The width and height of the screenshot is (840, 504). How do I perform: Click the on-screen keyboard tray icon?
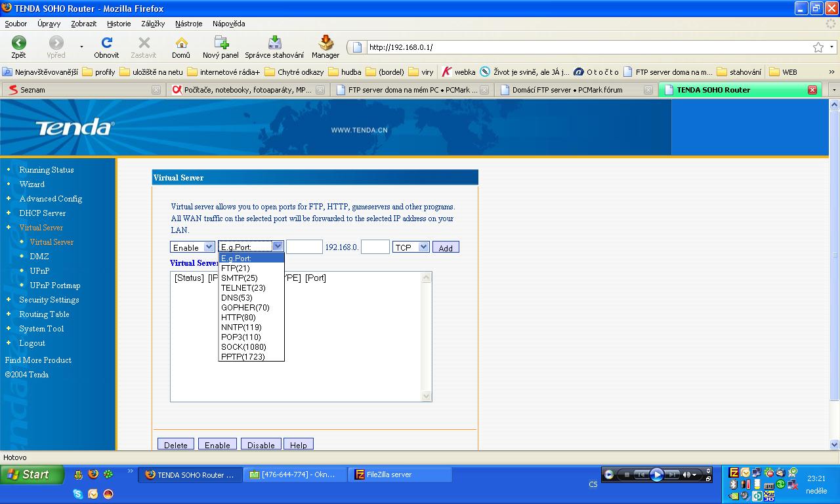pyautogui.click(x=769, y=486)
